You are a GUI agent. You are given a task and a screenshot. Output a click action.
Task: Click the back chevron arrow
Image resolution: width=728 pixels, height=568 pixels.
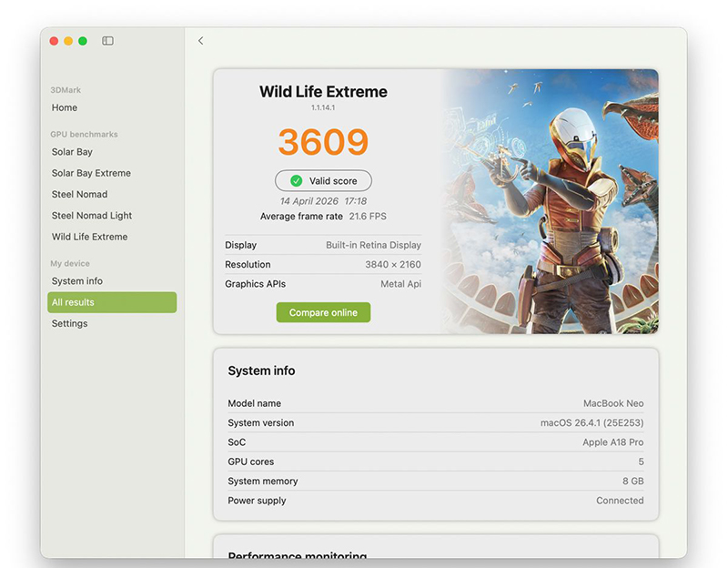pos(200,41)
